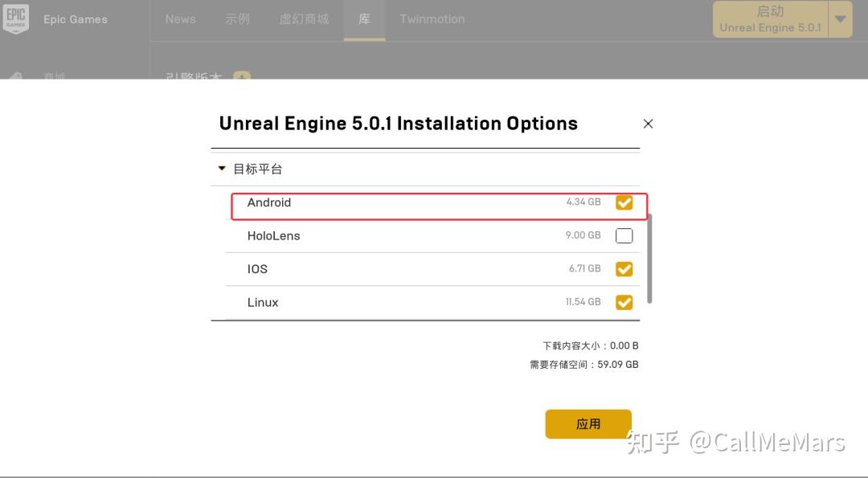Uncheck the IOS platform checkbox
This screenshot has width=868, height=478.
click(x=624, y=269)
